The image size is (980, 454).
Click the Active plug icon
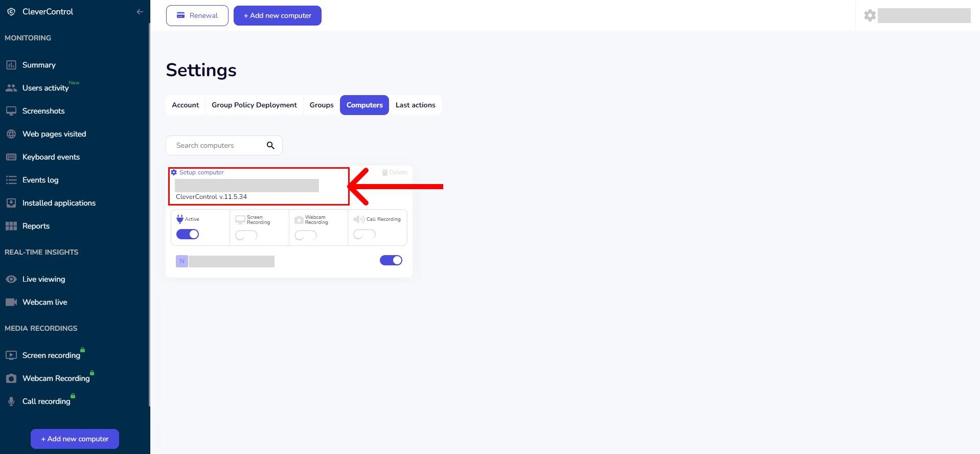[x=180, y=219]
